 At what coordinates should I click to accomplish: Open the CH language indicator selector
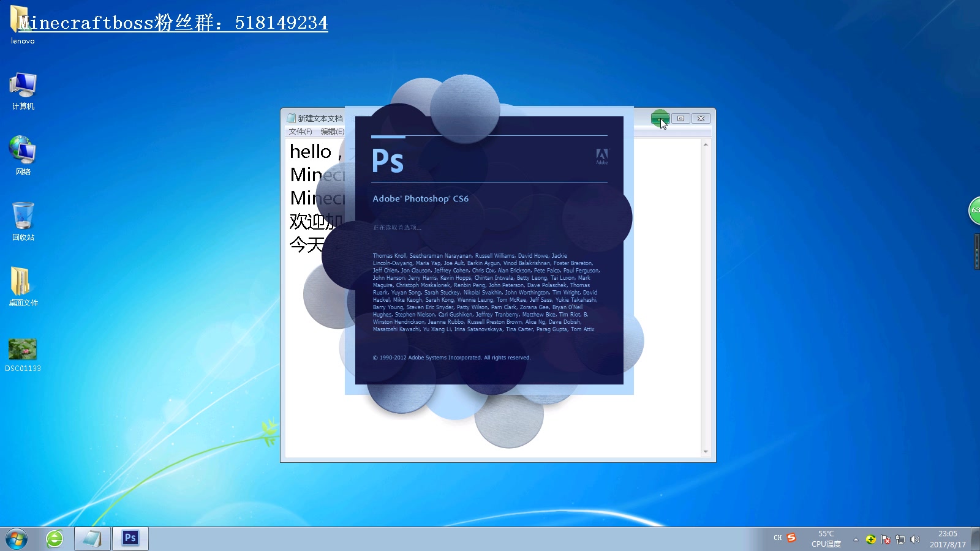pos(778,538)
